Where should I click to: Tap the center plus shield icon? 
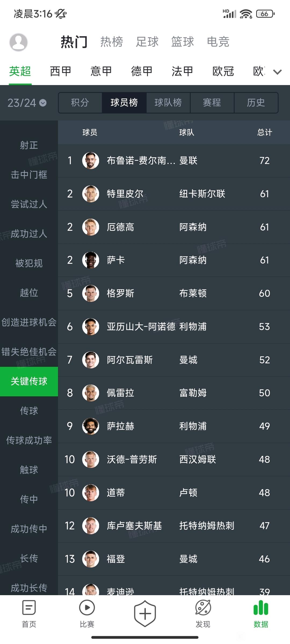pyautogui.click(x=145, y=614)
